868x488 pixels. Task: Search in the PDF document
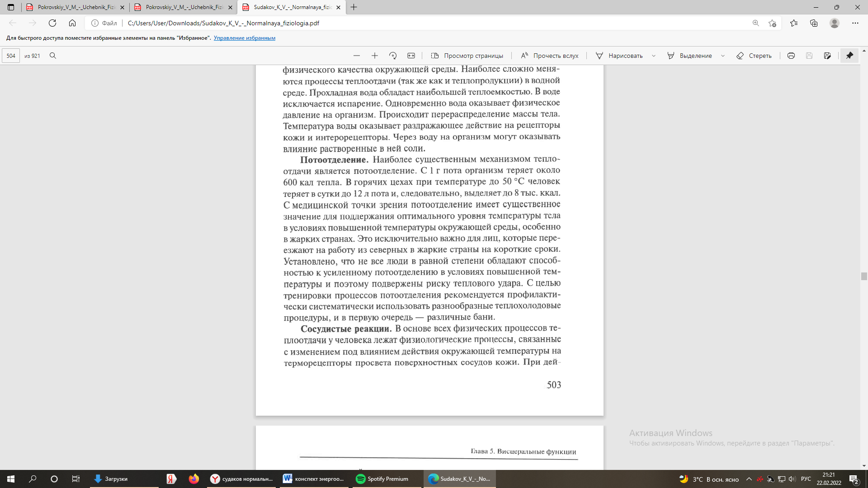click(x=53, y=56)
